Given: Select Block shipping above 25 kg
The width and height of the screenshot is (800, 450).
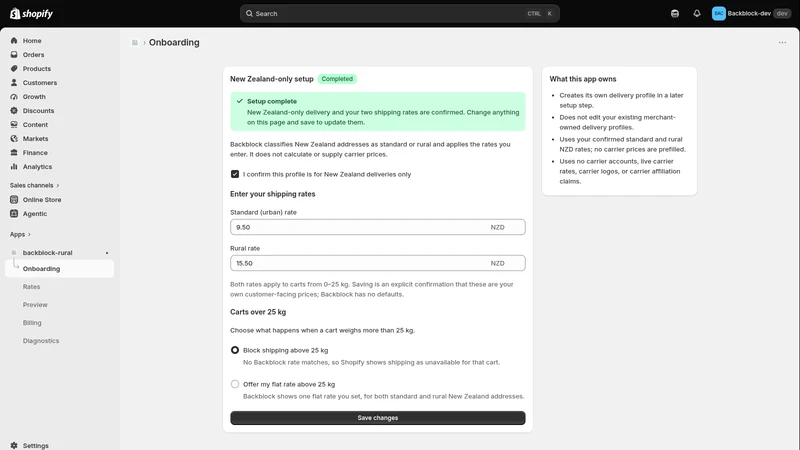Looking at the screenshot, I should tap(235, 350).
